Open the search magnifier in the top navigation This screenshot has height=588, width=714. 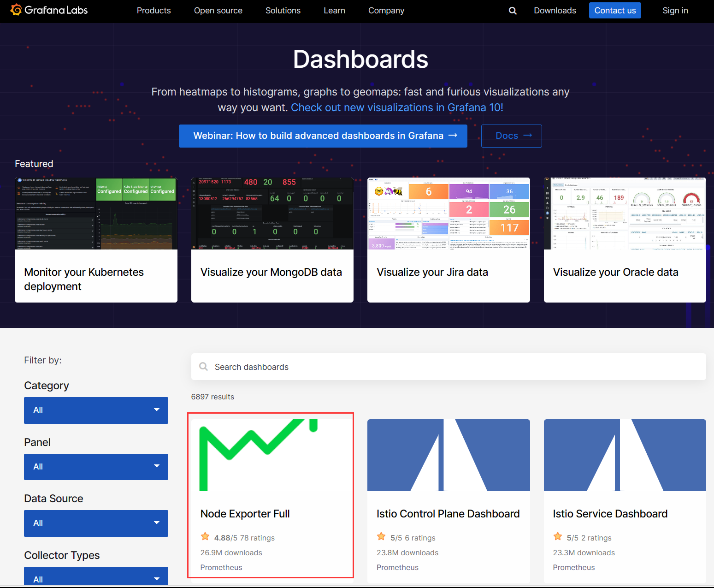point(513,11)
